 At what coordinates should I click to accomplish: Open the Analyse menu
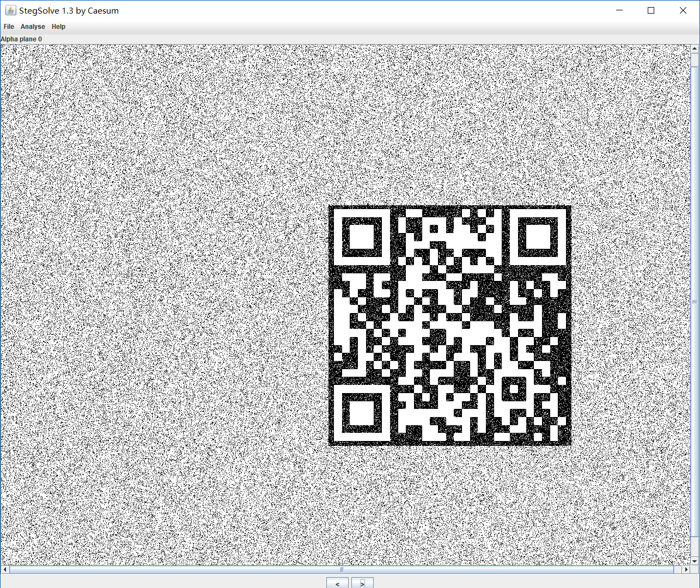click(x=33, y=27)
